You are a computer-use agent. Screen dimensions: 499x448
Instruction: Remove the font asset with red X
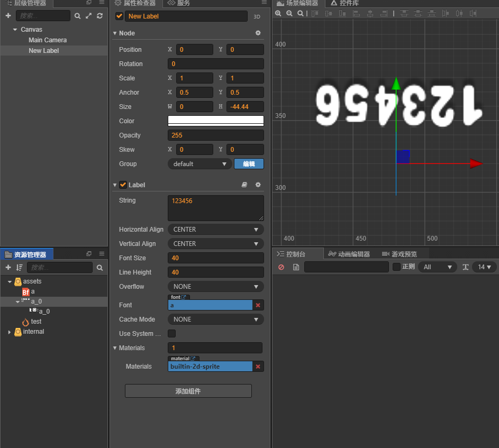[258, 305]
